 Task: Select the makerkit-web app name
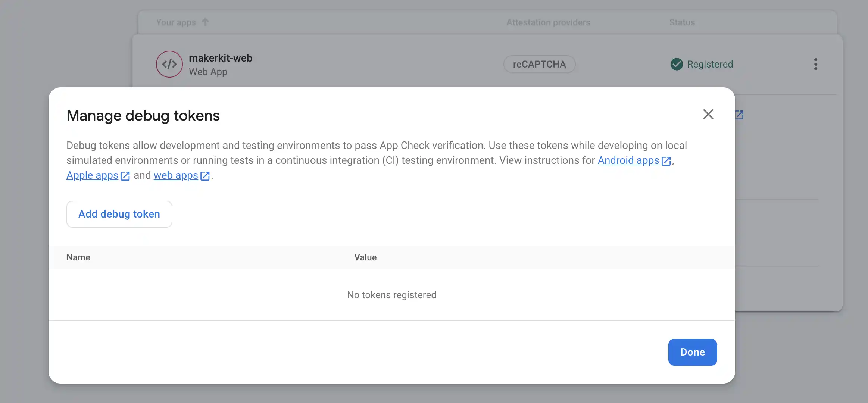(x=220, y=58)
